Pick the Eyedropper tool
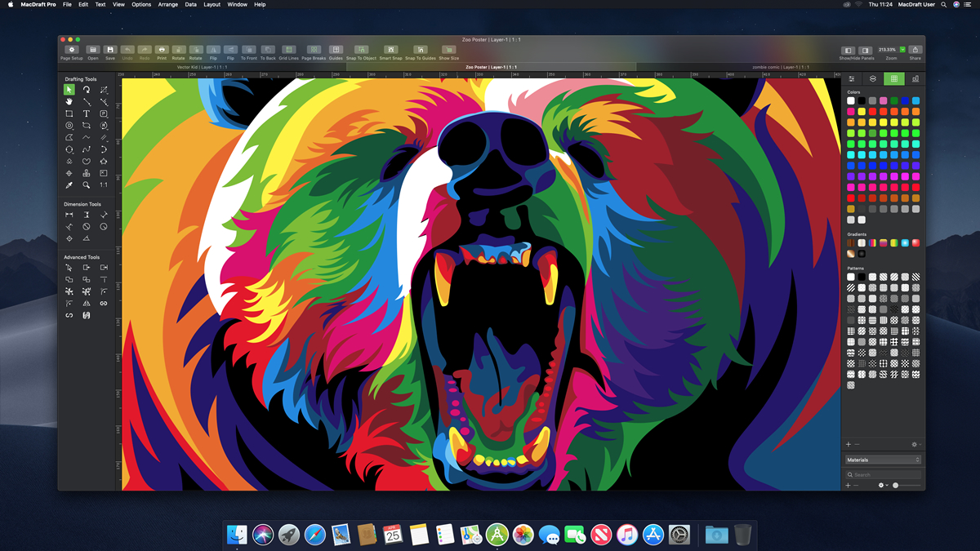The width and height of the screenshot is (980, 551). point(69,184)
